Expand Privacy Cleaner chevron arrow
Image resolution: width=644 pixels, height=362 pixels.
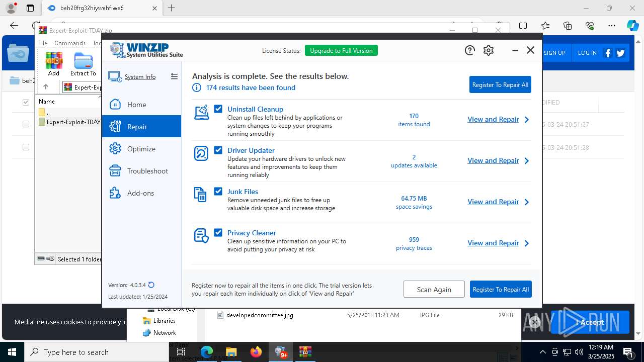(527, 243)
